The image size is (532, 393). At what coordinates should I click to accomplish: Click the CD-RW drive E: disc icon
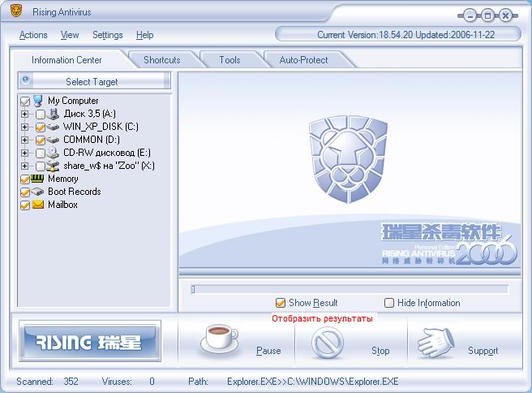click(53, 153)
